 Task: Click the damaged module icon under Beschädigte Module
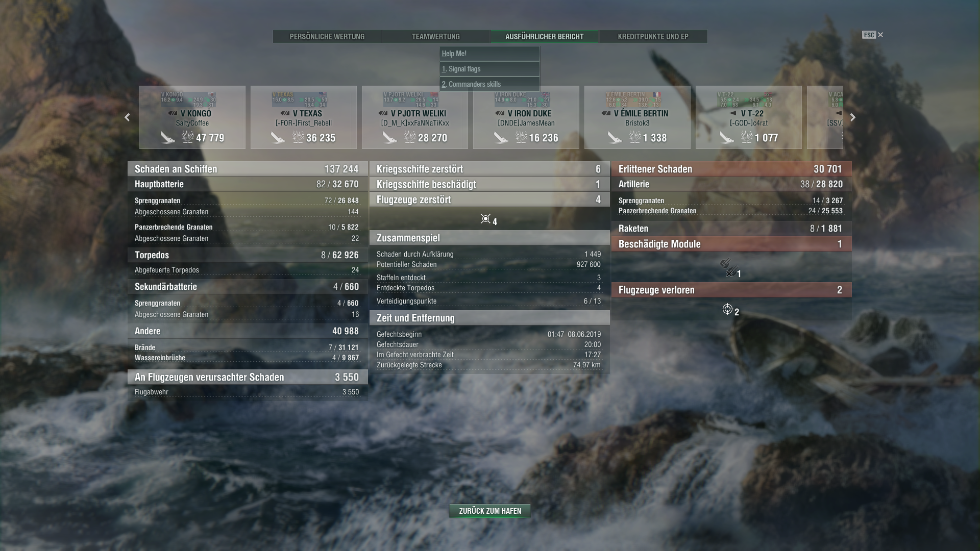(728, 268)
